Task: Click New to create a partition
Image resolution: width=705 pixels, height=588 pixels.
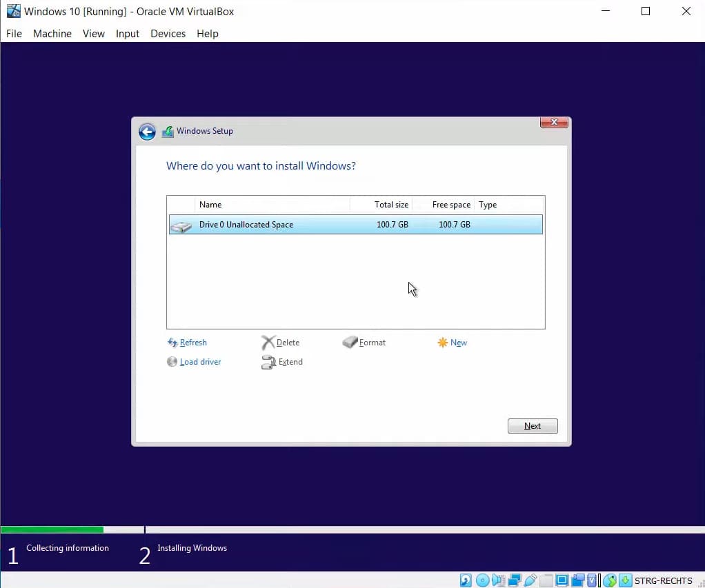Action: (458, 343)
